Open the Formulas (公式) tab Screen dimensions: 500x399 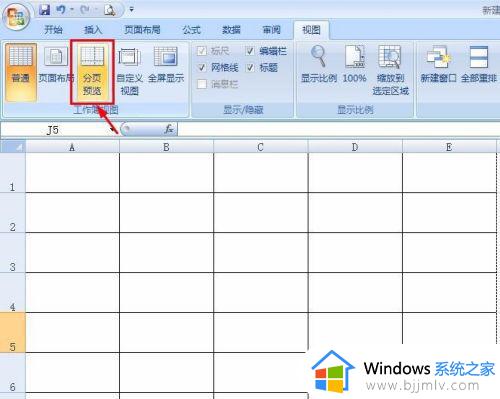(x=192, y=30)
